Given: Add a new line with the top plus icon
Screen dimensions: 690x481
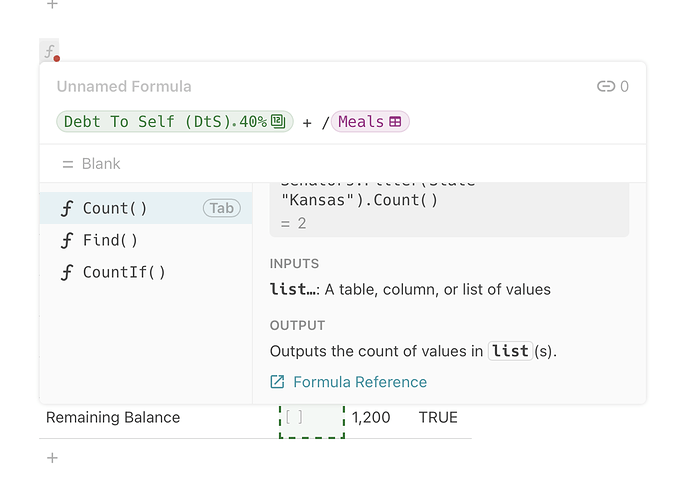Looking at the screenshot, I should coord(53,5).
